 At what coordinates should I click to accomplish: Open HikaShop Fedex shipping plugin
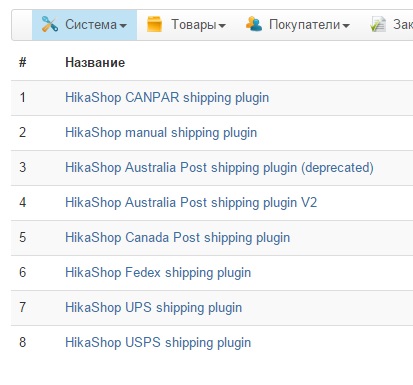(x=158, y=273)
